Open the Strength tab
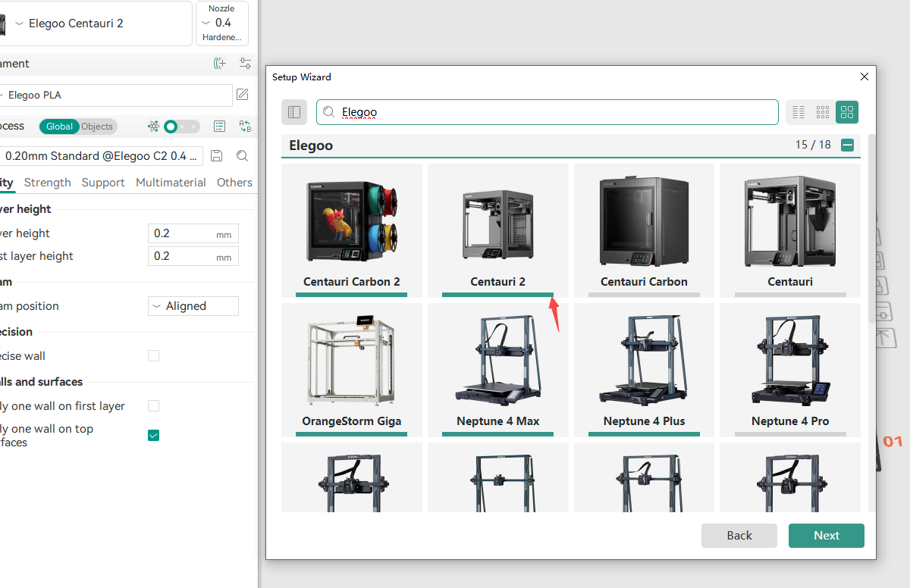Screen dimensions: 910x588 [x=47, y=183]
